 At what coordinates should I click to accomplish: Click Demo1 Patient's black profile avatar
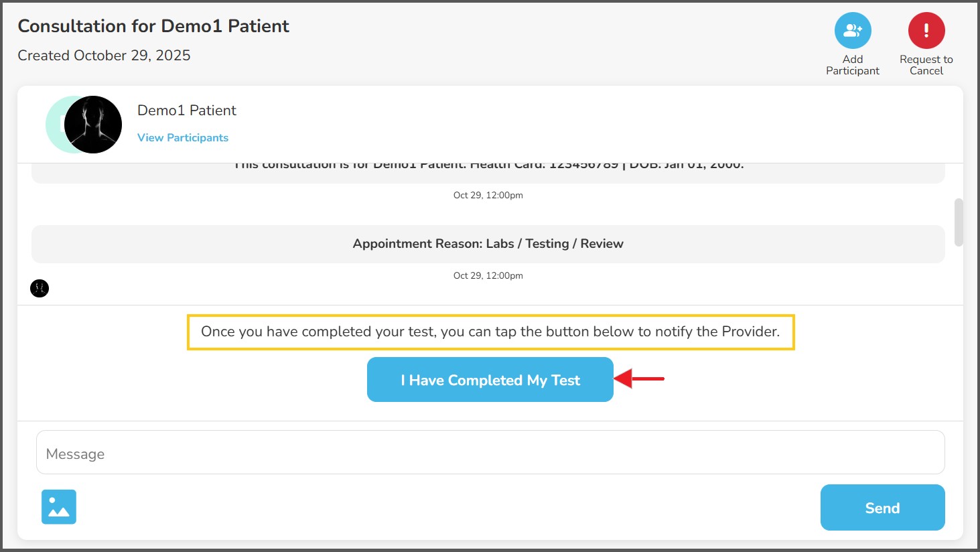[93, 125]
